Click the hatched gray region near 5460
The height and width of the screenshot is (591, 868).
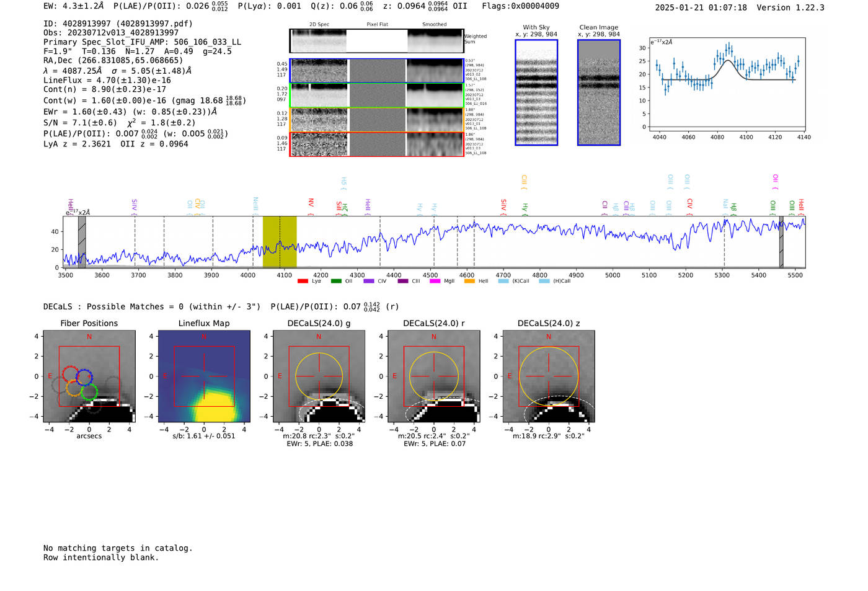(781, 242)
